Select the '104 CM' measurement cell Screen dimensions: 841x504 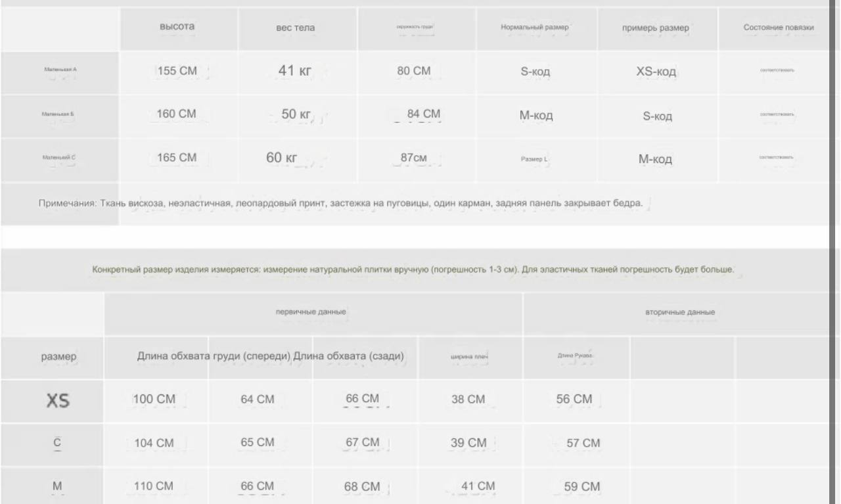click(155, 444)
